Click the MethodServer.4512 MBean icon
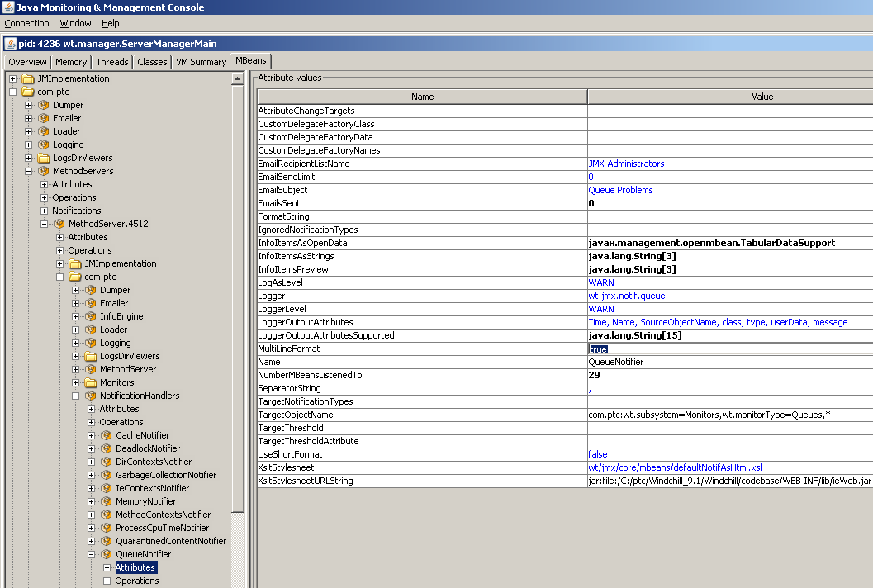This screenshot has height=588, width=873. click(x=59, y=225)
